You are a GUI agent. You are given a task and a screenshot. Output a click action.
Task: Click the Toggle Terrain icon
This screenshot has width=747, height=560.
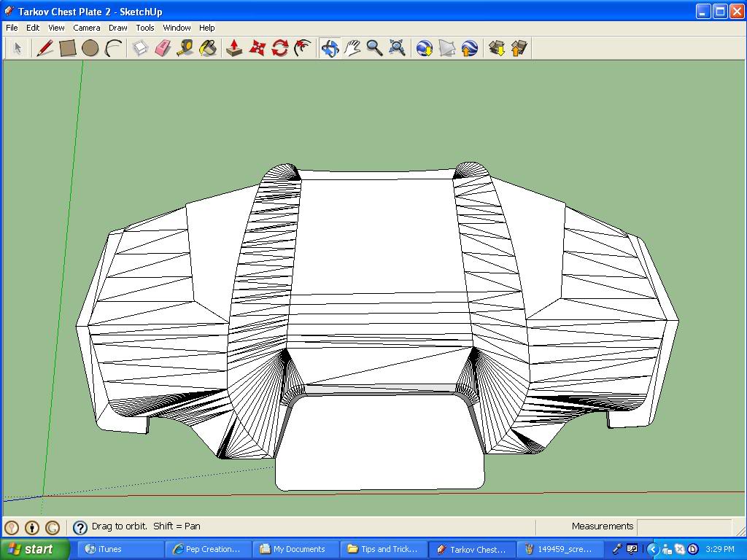pyautogui.click(x=447, y=48)
